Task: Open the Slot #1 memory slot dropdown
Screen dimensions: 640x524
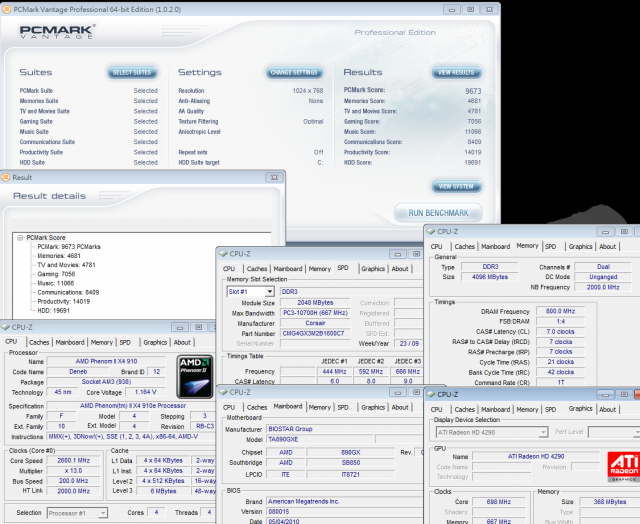Action: pos(269,291)
